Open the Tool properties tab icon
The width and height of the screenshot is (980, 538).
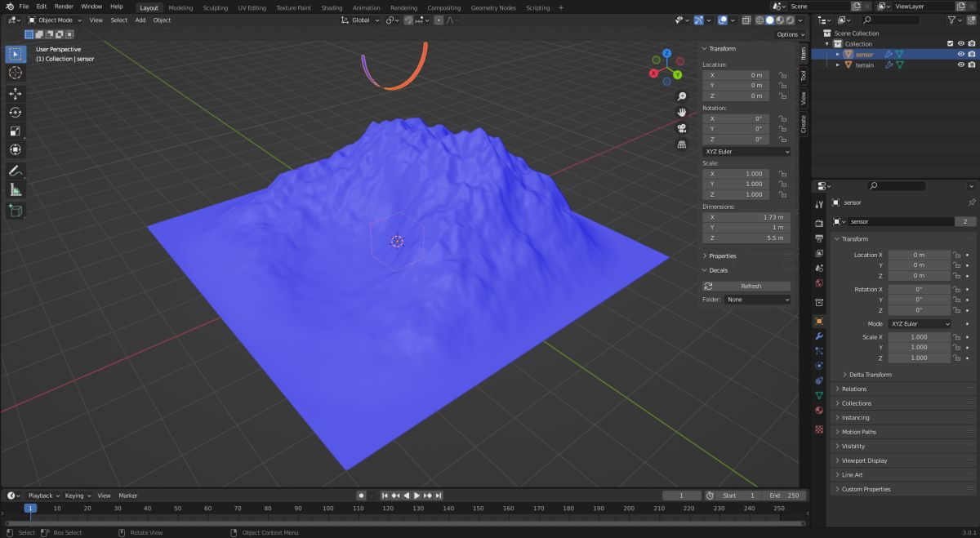(x=819, y=204)
